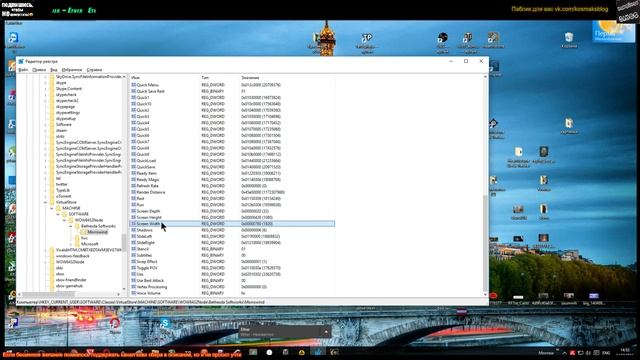Click the Refresh Rate value icon

click(133, 186)
